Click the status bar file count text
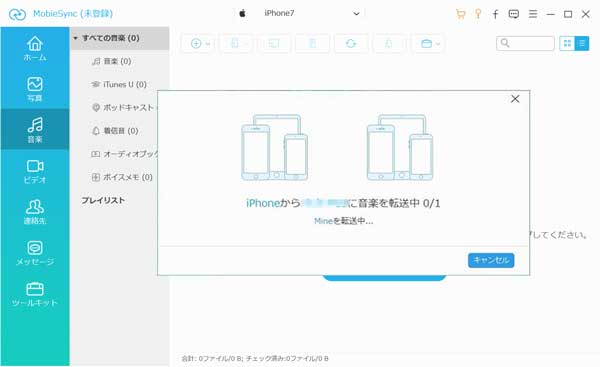 (255, 359)
